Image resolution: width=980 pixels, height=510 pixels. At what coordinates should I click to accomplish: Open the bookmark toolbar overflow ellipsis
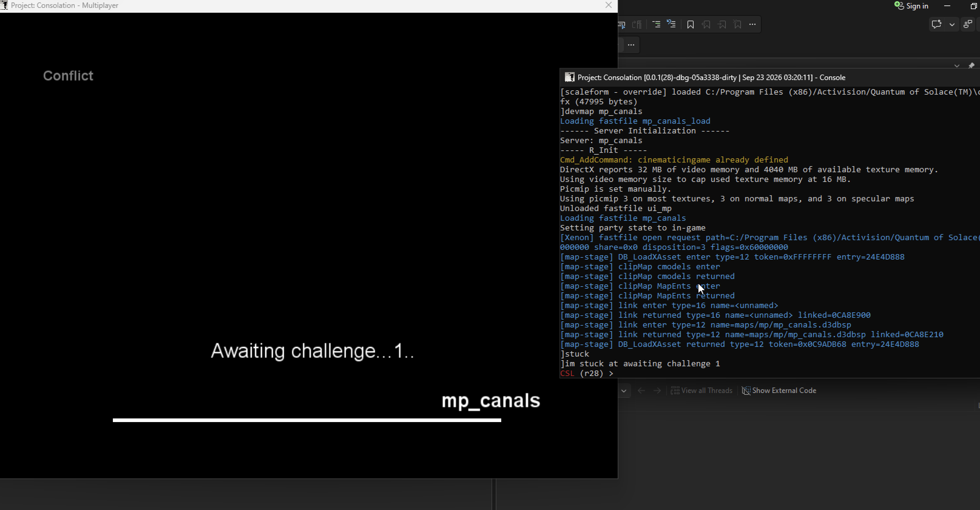tap(752, 25)
